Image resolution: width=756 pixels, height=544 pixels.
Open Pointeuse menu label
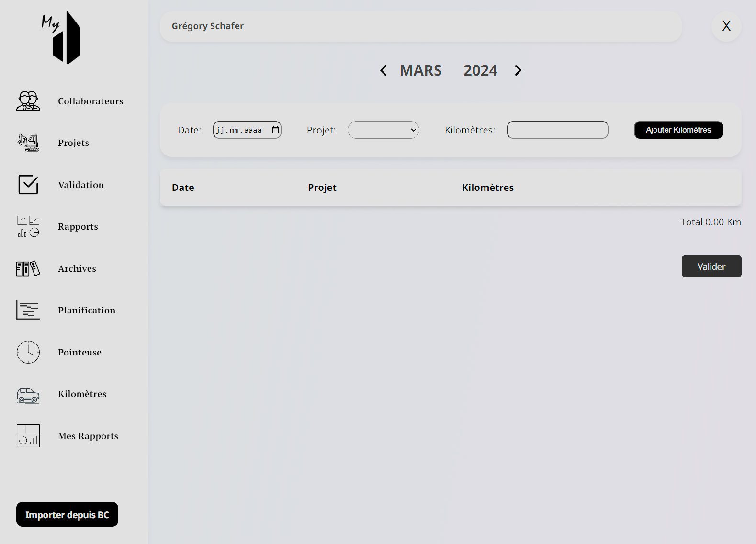(79, 352)
